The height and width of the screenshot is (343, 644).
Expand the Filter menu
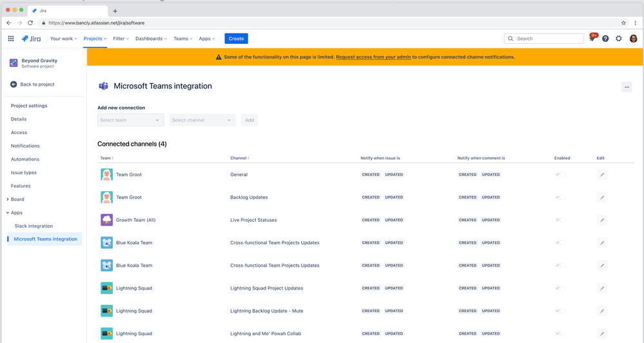(x=121, y=39)
